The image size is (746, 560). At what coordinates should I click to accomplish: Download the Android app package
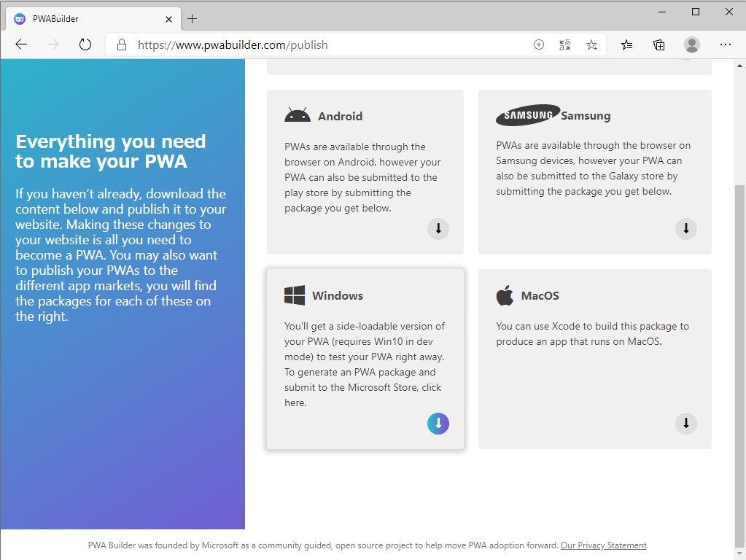[438, 228]
